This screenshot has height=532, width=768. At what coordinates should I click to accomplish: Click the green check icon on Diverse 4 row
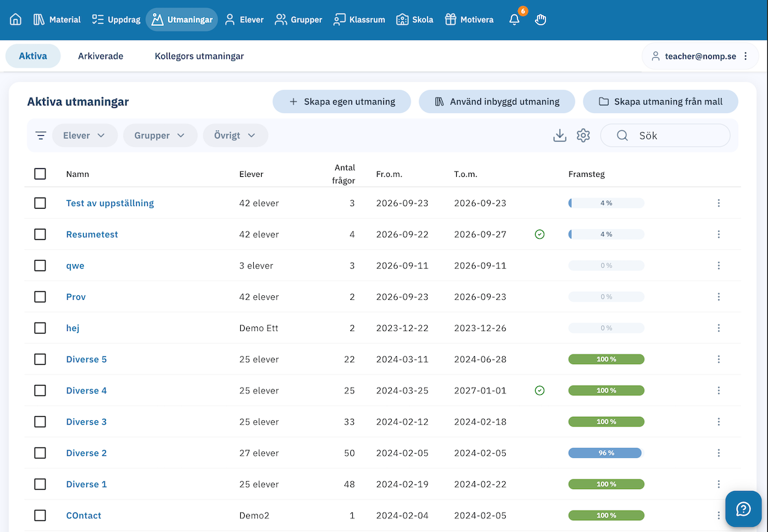pyautogui.click(x=540, y=391)
